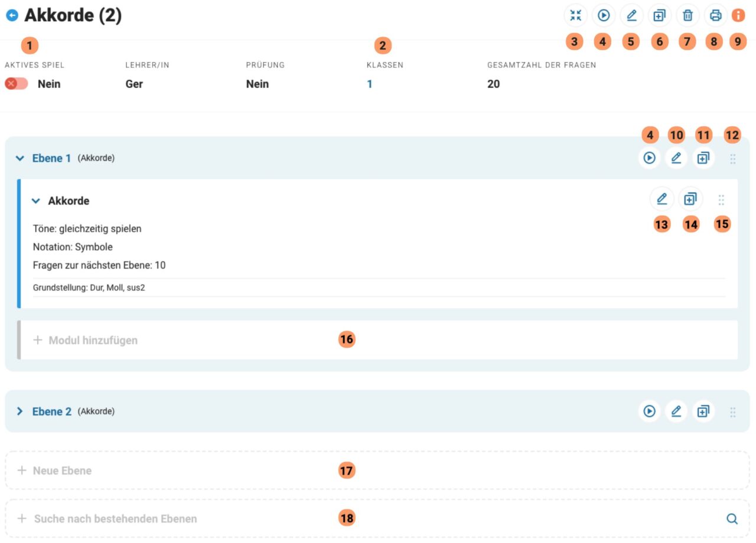The height and width of the screenshot is (543, 756).
Task: Open the Klassen count link showing 1
Action: (370, 83)
